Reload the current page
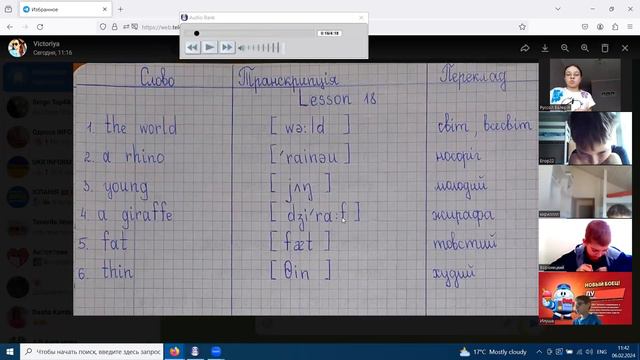Image resolution: width=640 pixels, height=360 pixels. click(x=40, y=27)
